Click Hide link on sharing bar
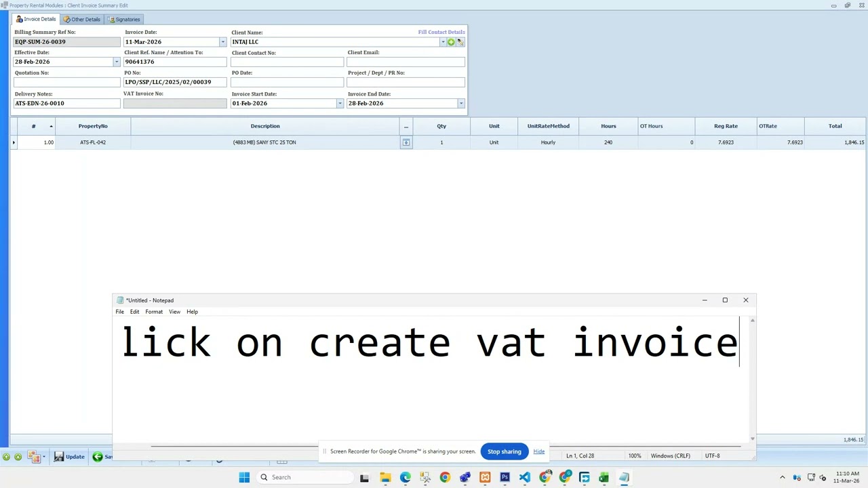The width and height of the screenshot is (868, 488). [x=538, y=451]
